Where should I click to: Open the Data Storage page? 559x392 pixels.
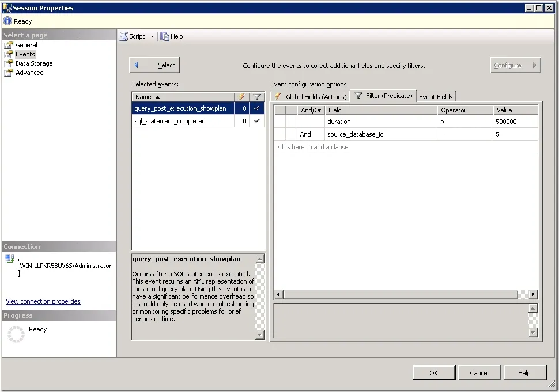click(34, 63)
